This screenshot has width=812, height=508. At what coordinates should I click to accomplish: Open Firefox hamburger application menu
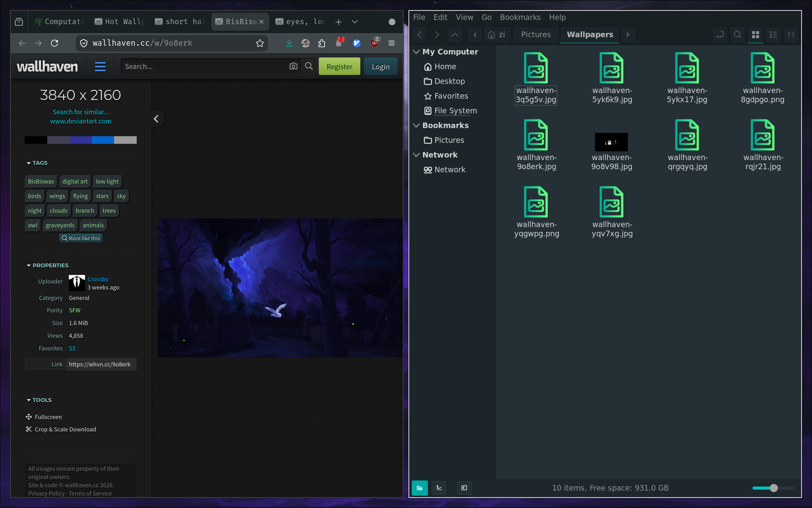pyautogui.click(x=391, y=43)
